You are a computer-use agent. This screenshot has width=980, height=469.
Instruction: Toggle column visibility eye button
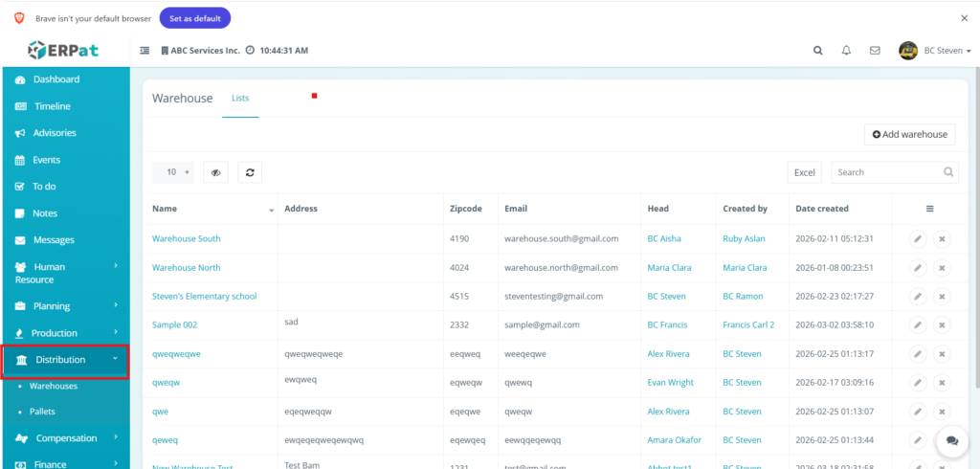tap(216, 172)
